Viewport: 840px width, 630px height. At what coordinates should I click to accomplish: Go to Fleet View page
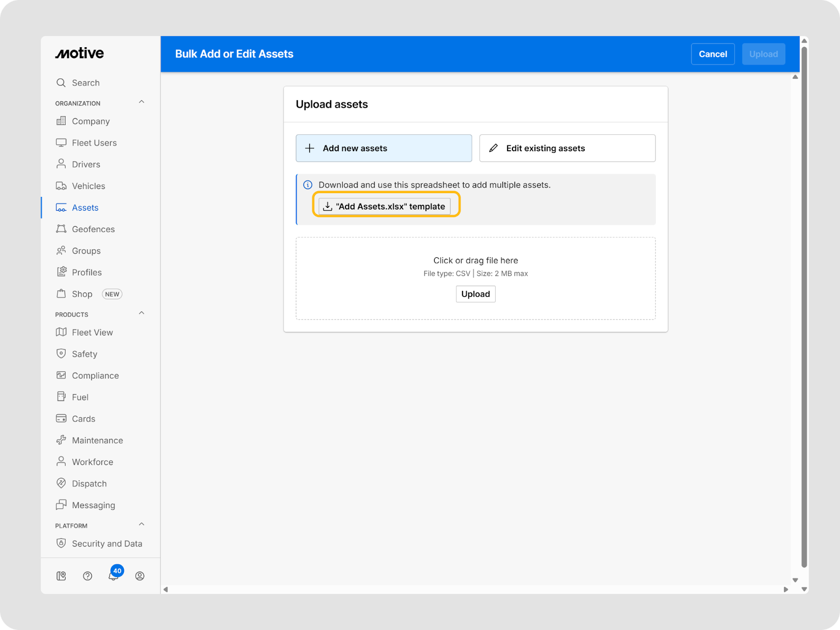(x=92, y=332)
